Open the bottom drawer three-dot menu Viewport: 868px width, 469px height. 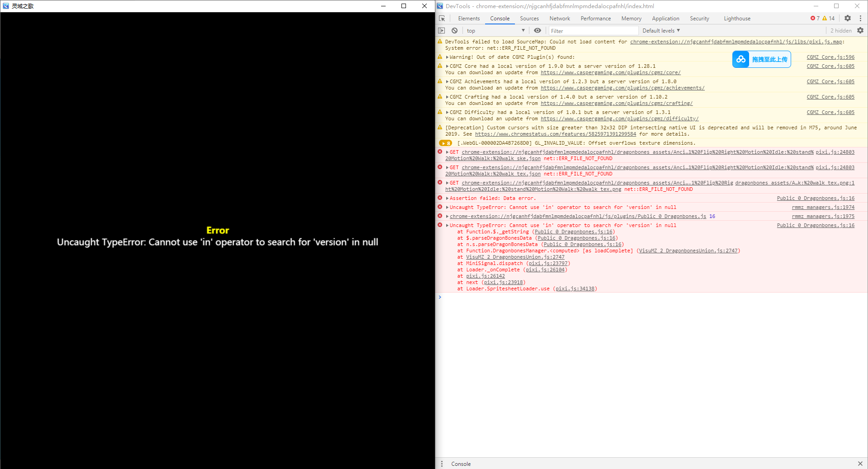[x=442, y=464]
